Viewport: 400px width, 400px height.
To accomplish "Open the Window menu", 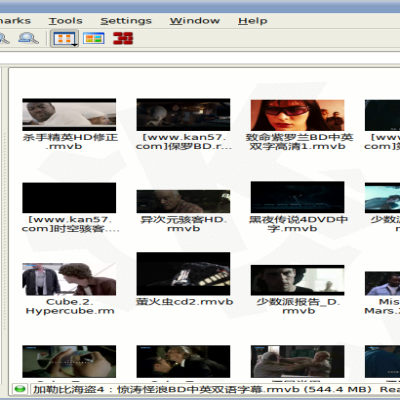I will tap(195, 21).
